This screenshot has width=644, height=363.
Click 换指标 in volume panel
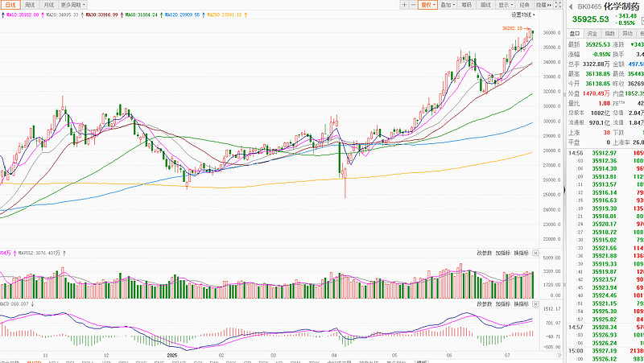(521, 253)
